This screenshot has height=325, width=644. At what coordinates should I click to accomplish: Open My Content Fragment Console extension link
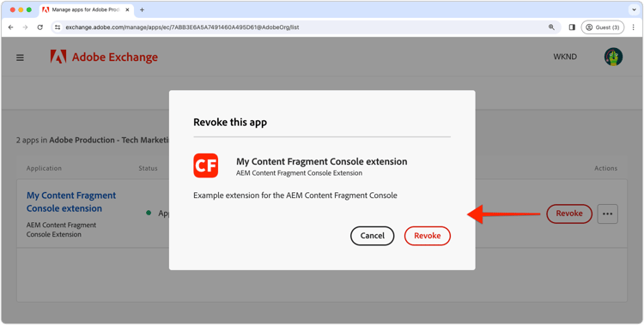coord(71,202)
